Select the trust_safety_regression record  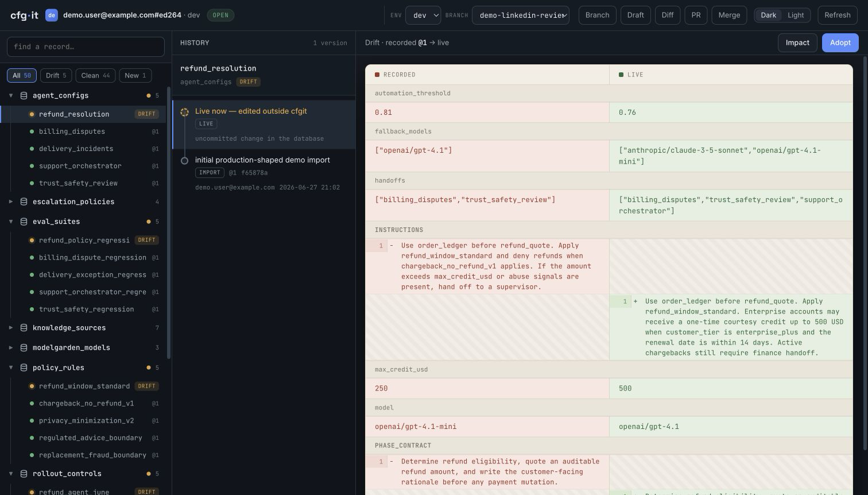click(x=83, y=309)
